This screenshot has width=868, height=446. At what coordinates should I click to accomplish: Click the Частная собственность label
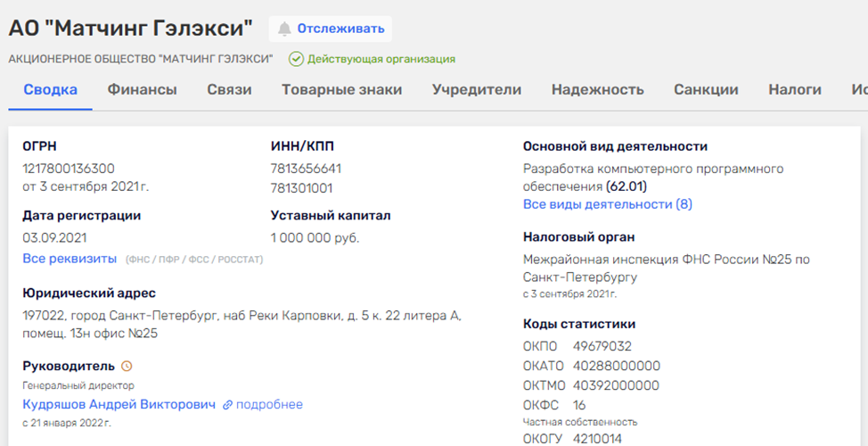tap(580, 422)
